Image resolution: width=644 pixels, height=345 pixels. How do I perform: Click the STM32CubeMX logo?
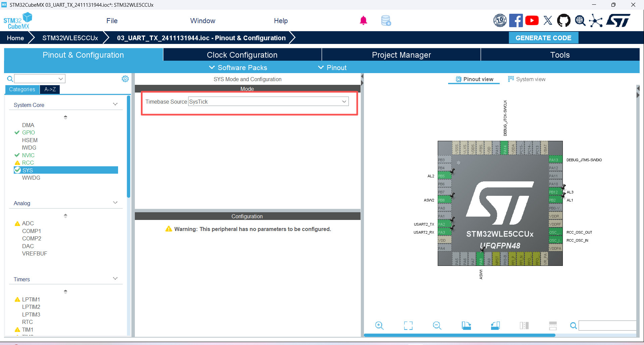18,21
